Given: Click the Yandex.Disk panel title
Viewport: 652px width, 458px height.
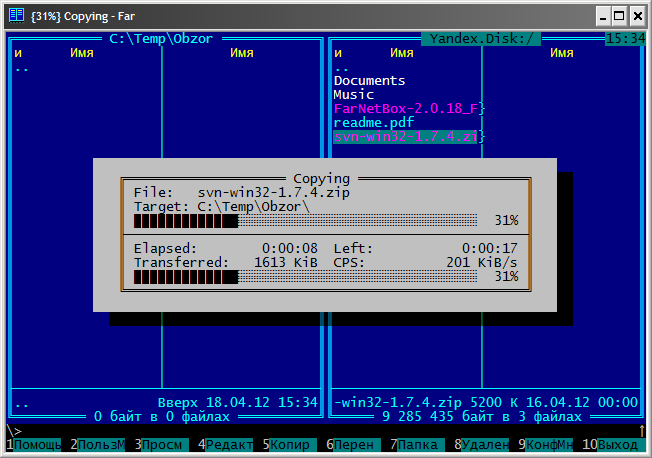Looking at the screenshot, I should click(482, 39).
